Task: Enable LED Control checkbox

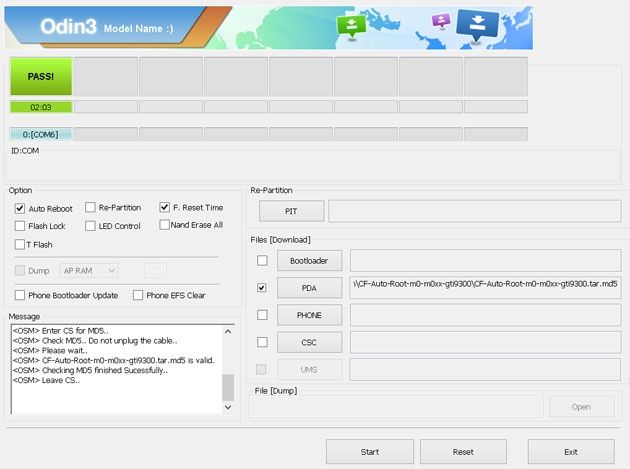Action: (90, 226)
